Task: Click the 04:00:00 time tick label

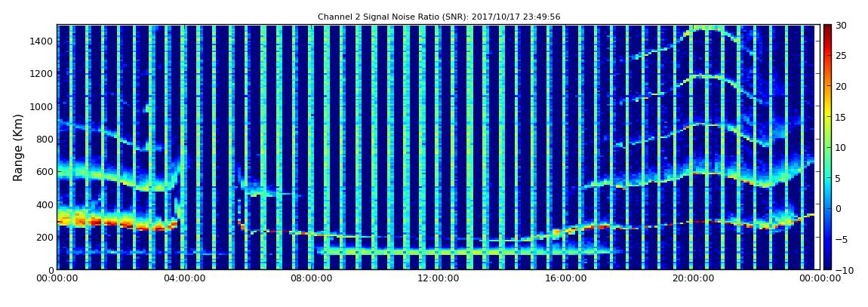Action: pos(183,279)
